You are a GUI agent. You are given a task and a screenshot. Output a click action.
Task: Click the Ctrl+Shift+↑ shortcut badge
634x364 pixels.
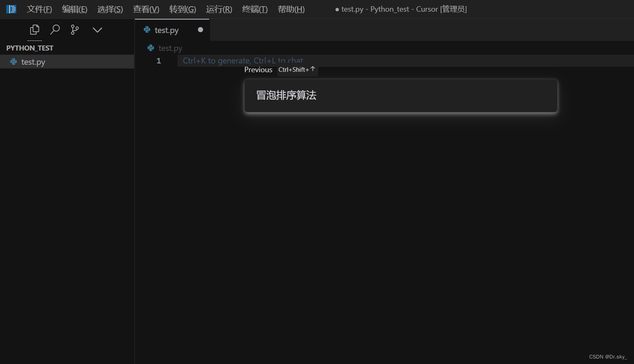[x=297, y=70]
